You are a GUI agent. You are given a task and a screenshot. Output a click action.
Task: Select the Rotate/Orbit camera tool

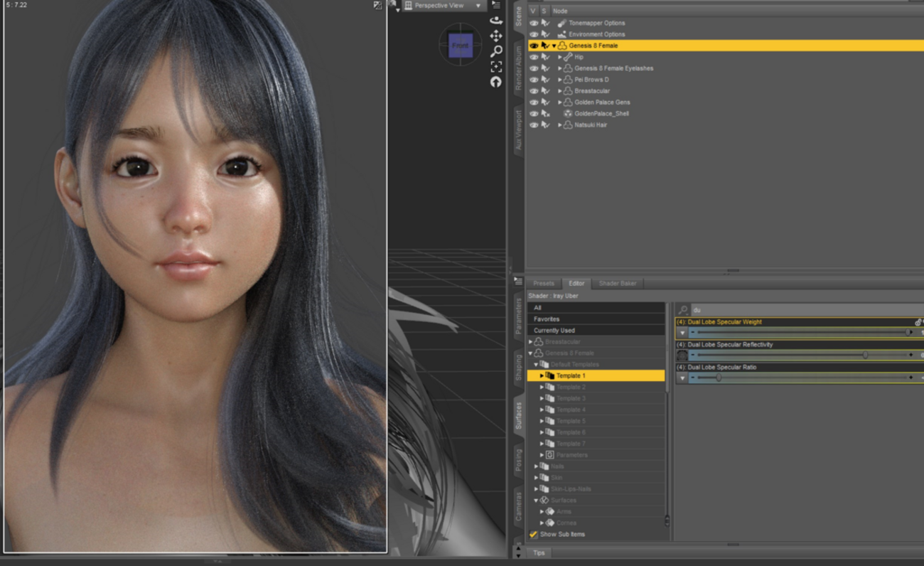[x=498, y=21]
